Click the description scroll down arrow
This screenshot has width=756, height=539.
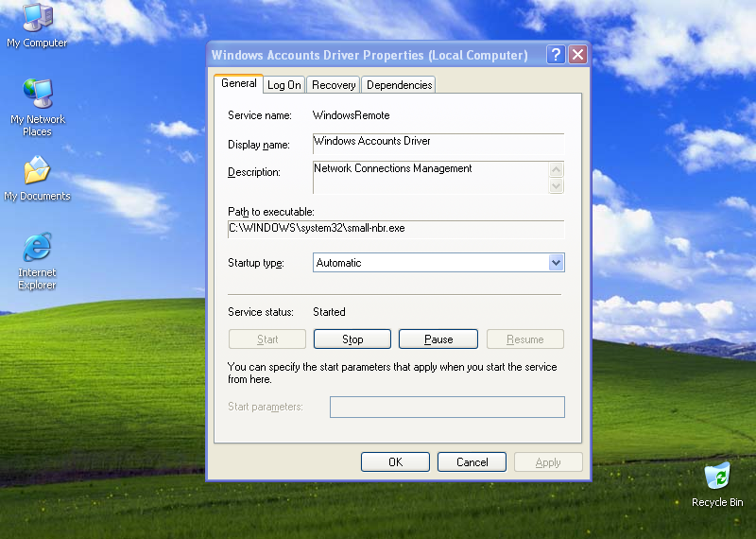(x=556, y=185)
